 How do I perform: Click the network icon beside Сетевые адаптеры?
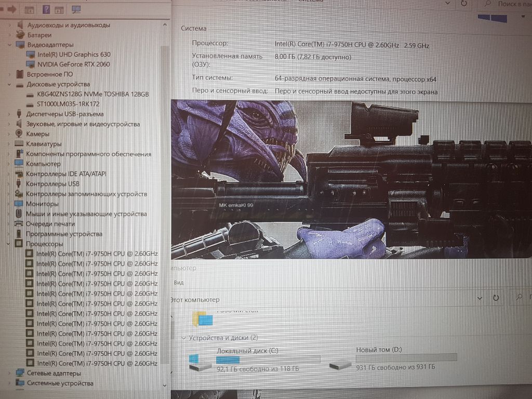point(20,373)
